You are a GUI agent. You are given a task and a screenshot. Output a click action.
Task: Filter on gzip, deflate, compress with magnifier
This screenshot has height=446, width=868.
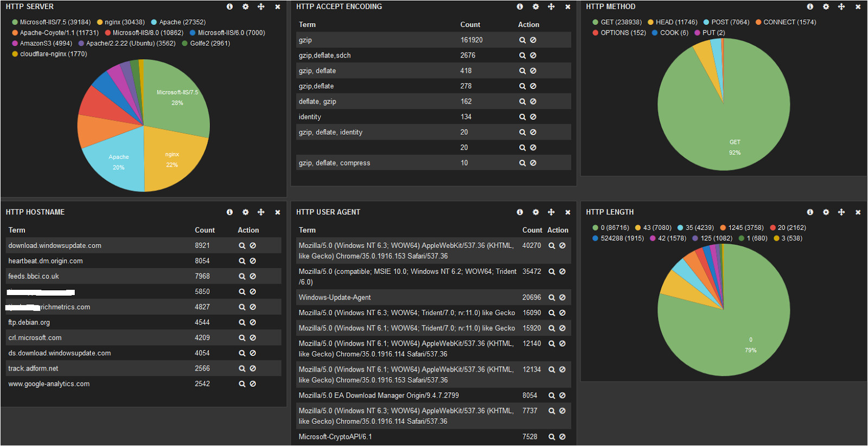tap(522, 163)
